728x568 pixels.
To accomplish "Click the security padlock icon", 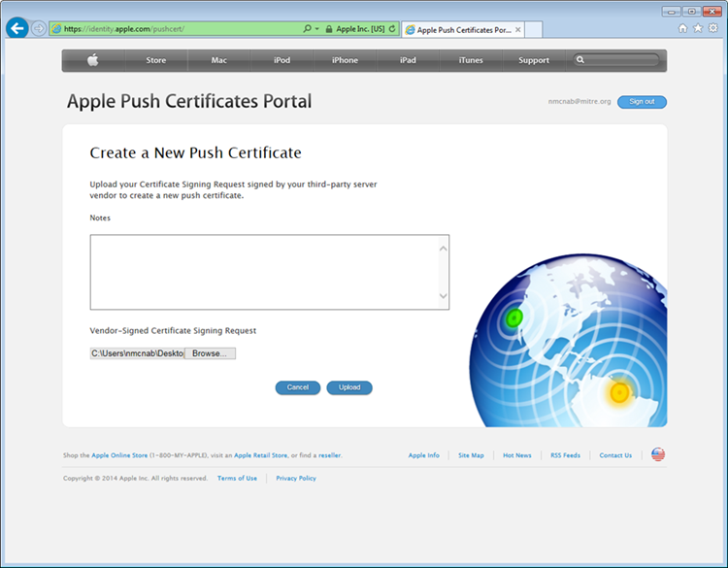I will point(329,29).
